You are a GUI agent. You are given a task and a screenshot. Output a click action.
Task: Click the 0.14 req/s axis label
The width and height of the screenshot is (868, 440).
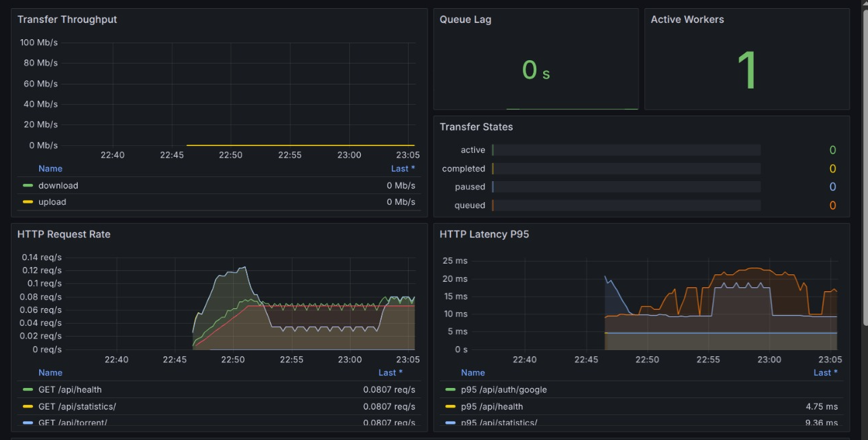pyautogui.click(x=41, y=257)
